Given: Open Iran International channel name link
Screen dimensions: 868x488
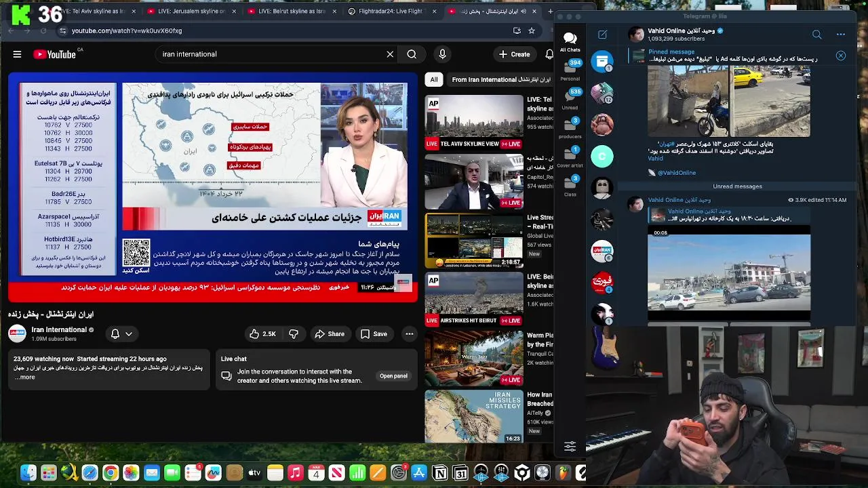Looking at the screenshot, I should (59, 330).
